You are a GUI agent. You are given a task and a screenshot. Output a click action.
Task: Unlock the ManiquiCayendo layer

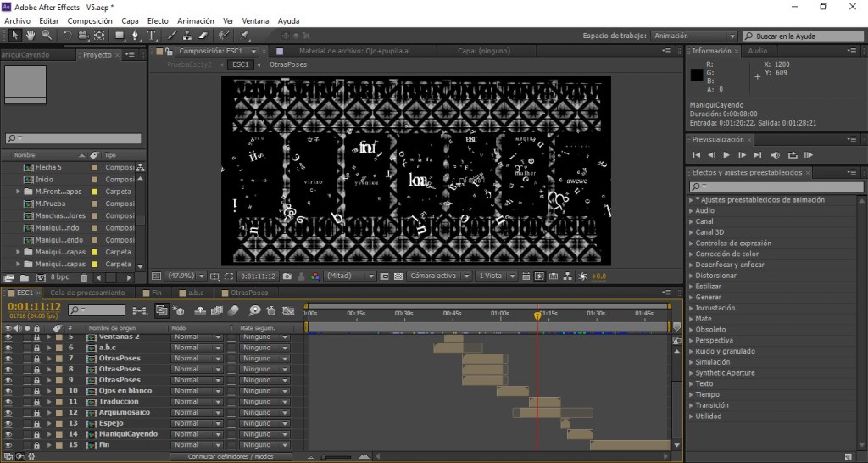(x=37, y=434)
